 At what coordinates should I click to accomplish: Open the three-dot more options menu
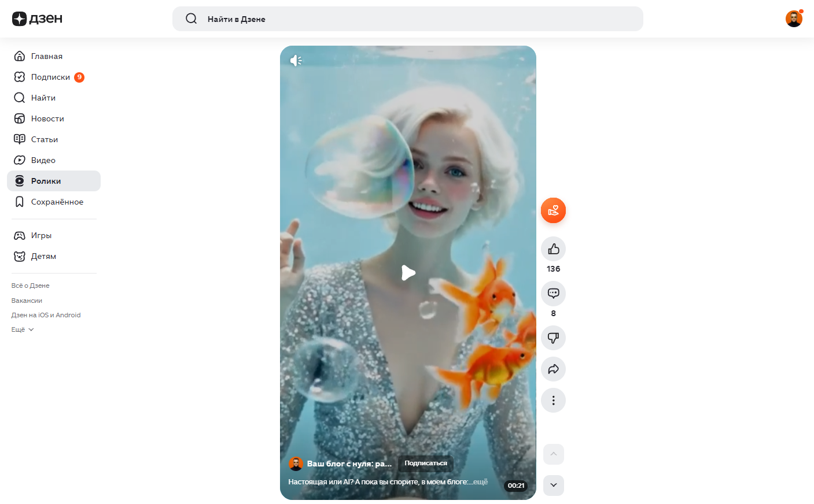(x=553, y=401)
